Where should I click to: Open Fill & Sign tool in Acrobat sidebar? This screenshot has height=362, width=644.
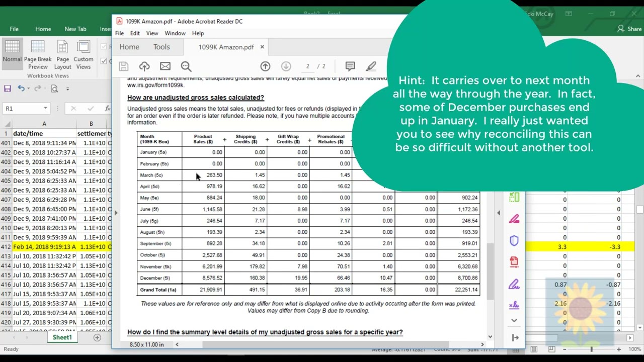514,284
